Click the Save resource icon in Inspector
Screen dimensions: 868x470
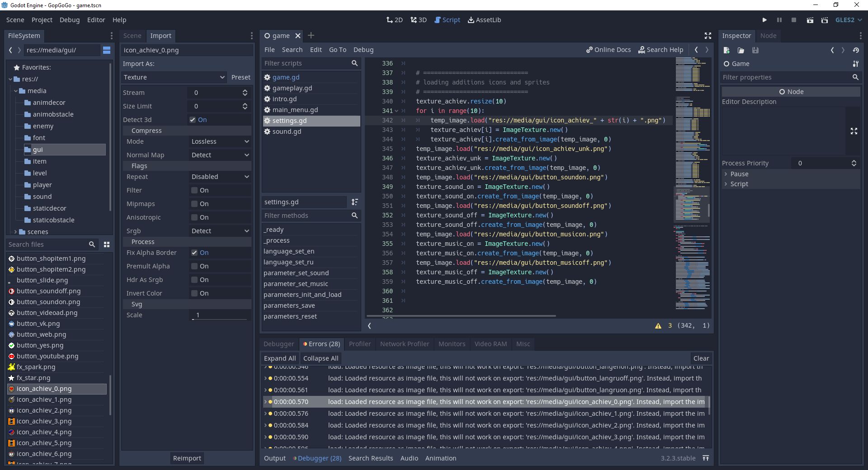point(755,50)
